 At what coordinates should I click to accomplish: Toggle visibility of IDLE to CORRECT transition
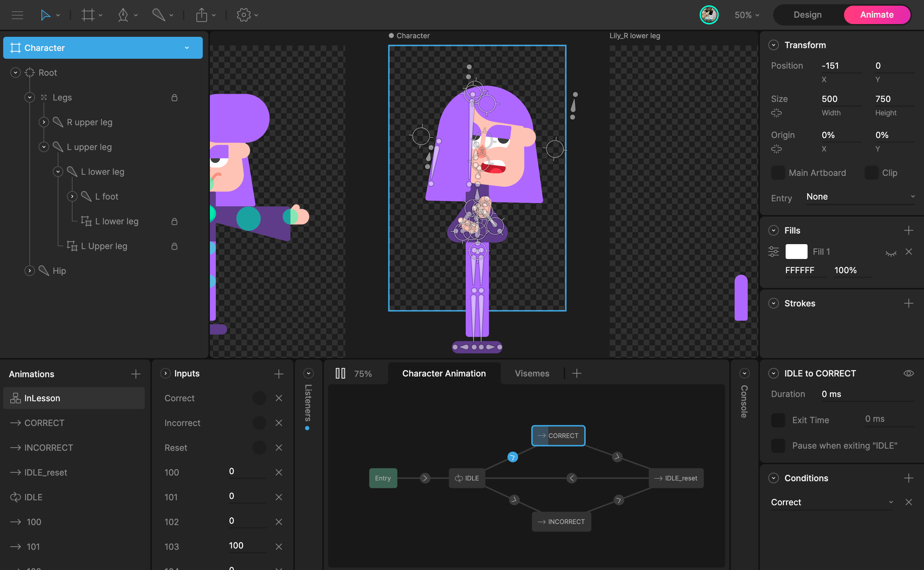tap(908, 373)
